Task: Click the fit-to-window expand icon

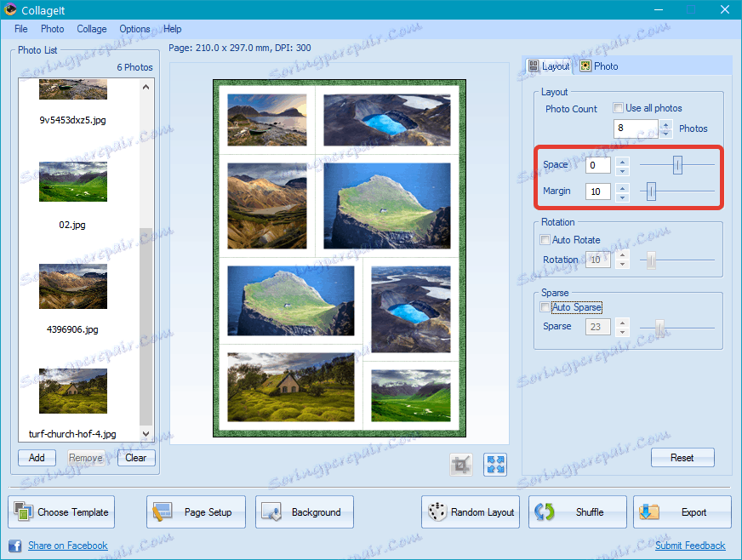Action: click(x=495, y=465)
